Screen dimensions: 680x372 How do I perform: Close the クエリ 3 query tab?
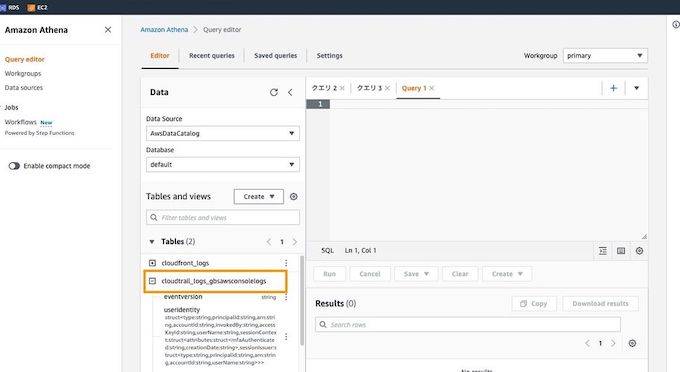(x=387, y=88)
